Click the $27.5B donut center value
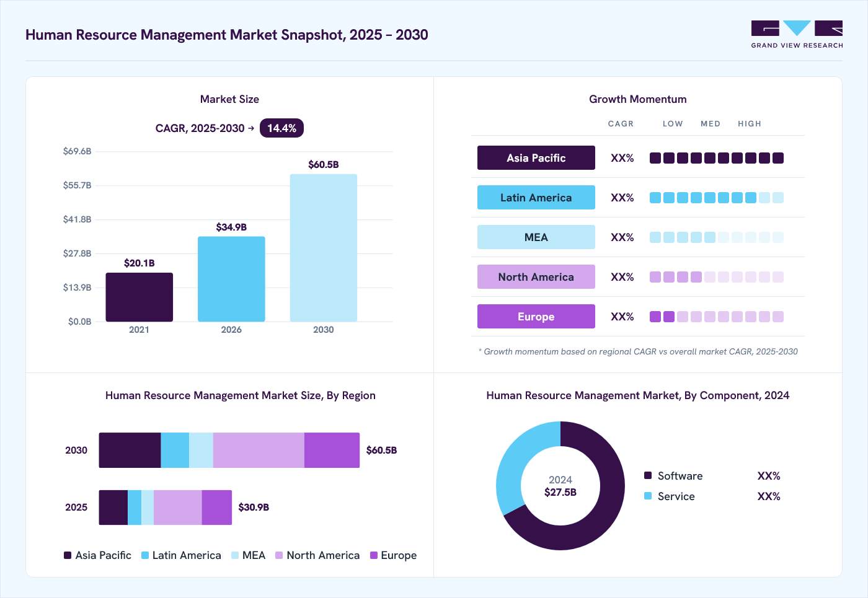Screen dimensions: 868x598 [x=560, y=492]
